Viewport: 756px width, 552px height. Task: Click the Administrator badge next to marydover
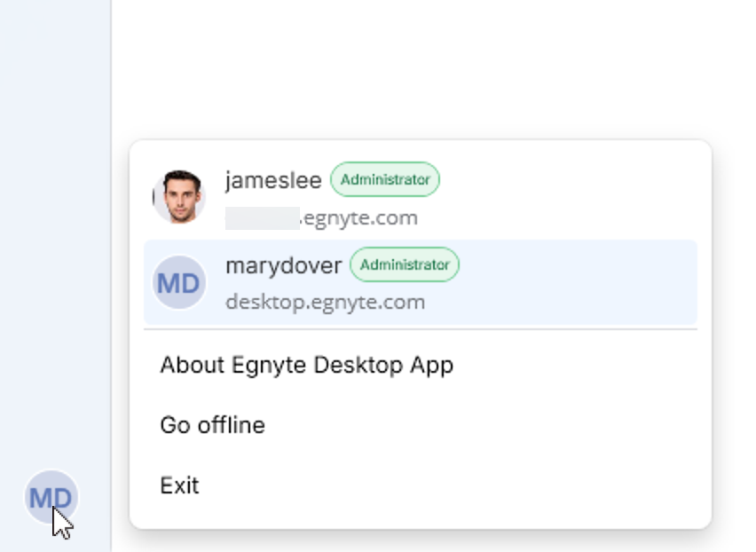pyautogui.click(x=405, y=264)
